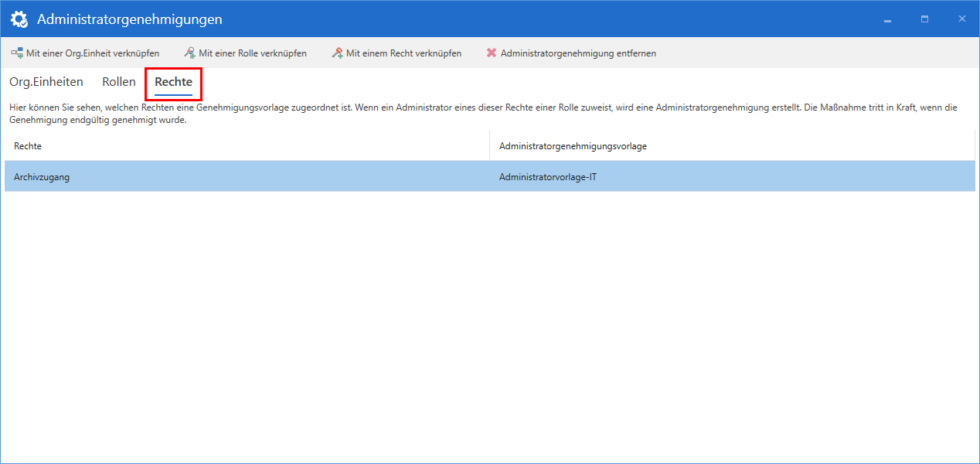Click the Administratorgenehmigungsvorlage column header
980x464 pixels.
[x=572, y=145]
